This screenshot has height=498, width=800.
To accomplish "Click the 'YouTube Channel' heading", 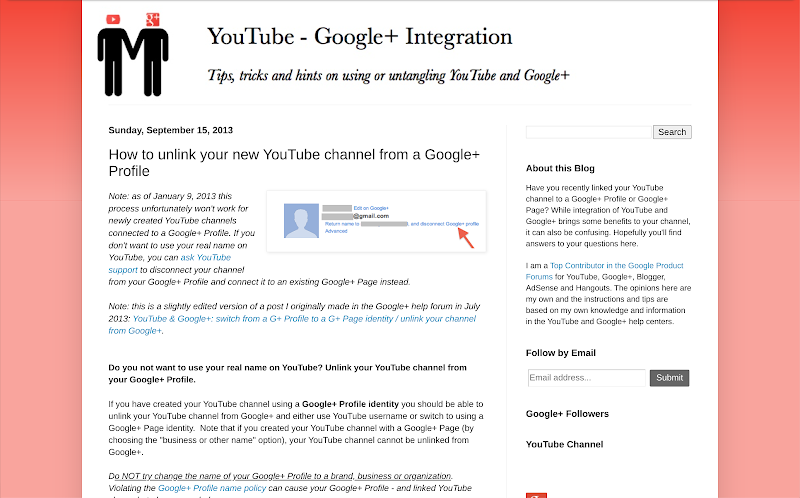I will click(564, 444).
